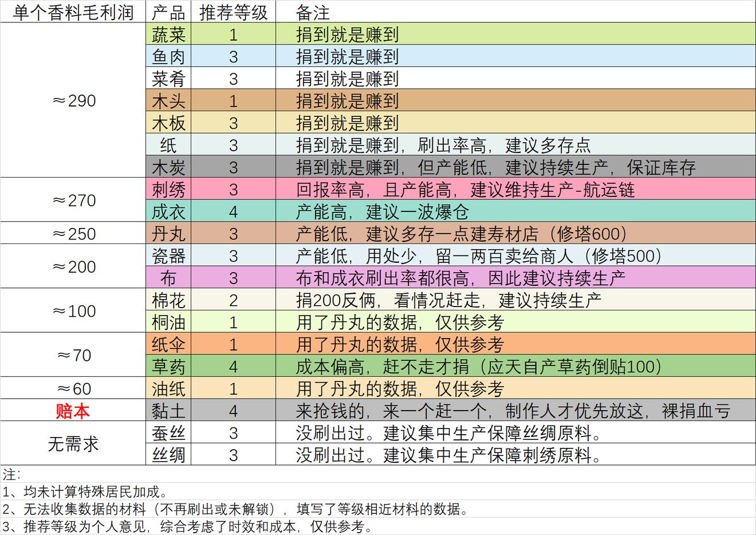This screenshot has width=756, height=535.
Task: Select the red 赔本 cell
Action: 73,411
